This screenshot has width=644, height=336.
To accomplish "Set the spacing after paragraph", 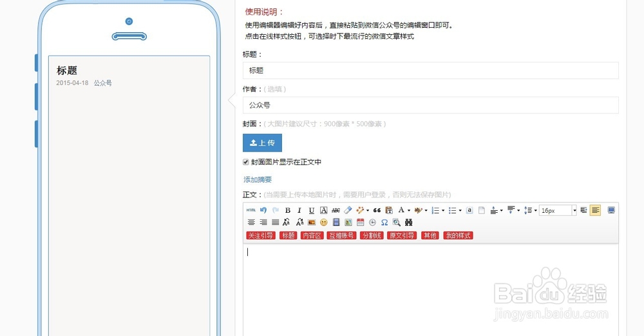I will coord(511,210).
